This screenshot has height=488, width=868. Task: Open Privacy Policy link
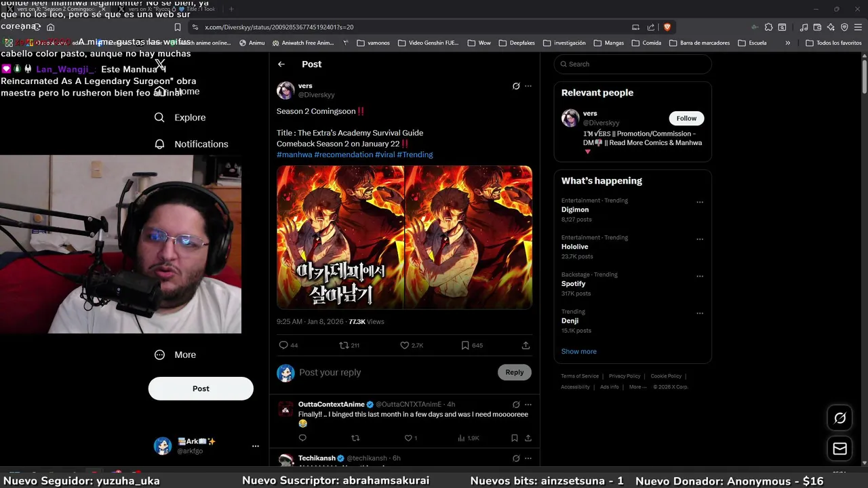pos(625,376)
